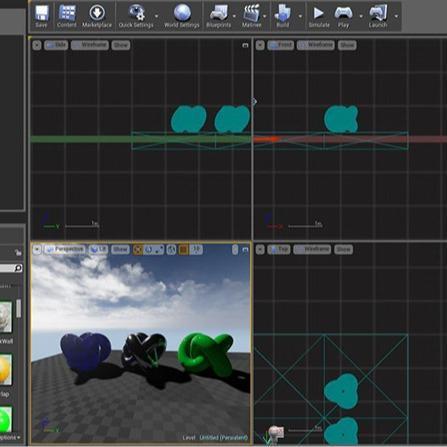
Task: Expand the Matinee dropdown arrow
Action: click(265, 16)
